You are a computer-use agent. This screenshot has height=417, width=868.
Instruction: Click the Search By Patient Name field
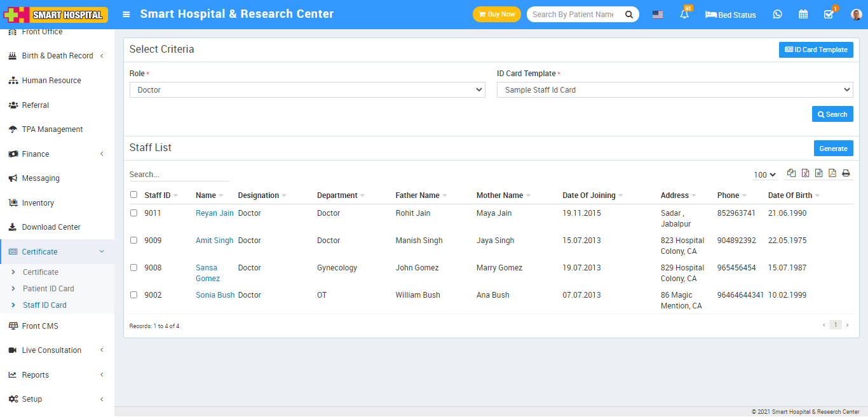pyautogui.click(x=573, y=15)
